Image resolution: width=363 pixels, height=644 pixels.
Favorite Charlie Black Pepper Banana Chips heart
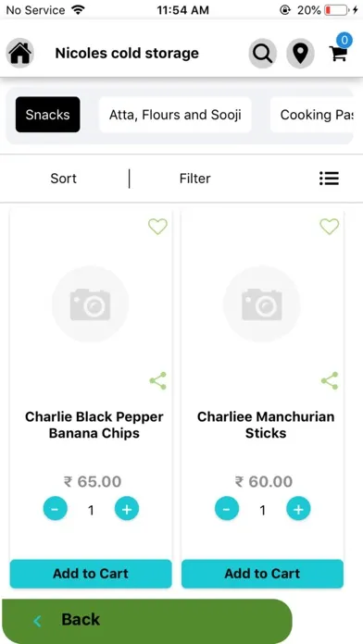pyautogui.click(x=157, y=227)
